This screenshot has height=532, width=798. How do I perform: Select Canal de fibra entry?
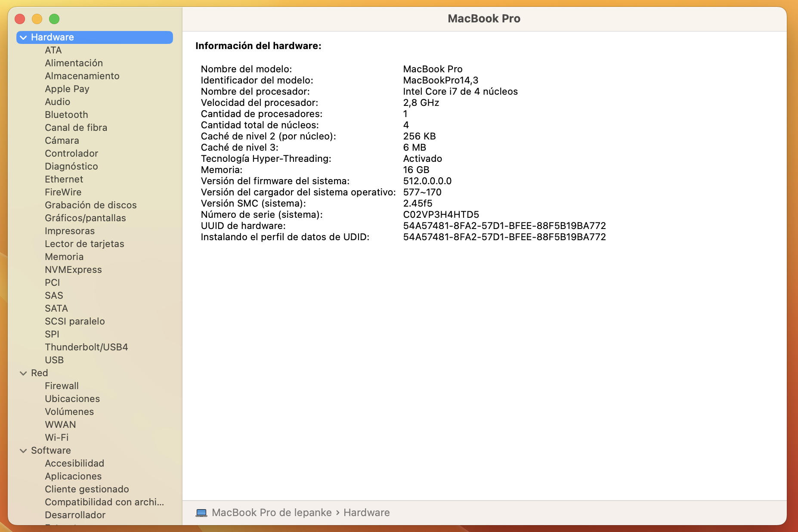76,127
